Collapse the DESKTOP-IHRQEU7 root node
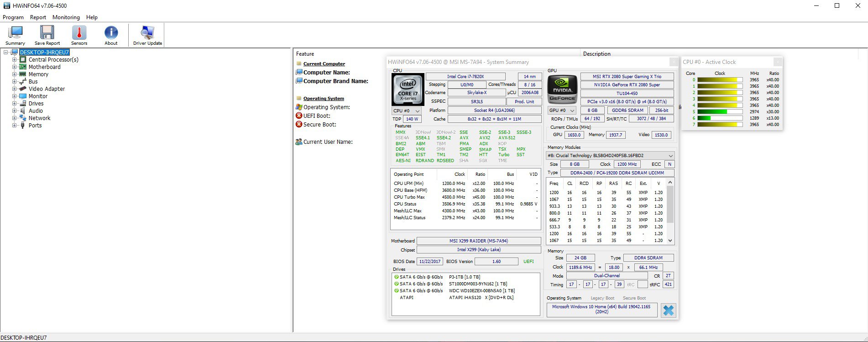The image size is (868, 342). (6, 53)
